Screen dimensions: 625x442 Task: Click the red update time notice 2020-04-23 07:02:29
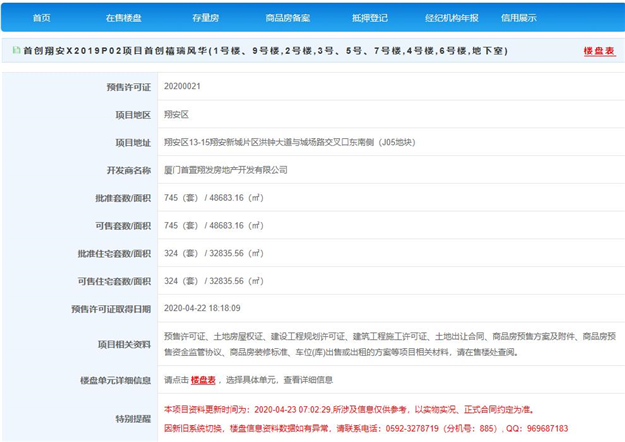[350, 410]
